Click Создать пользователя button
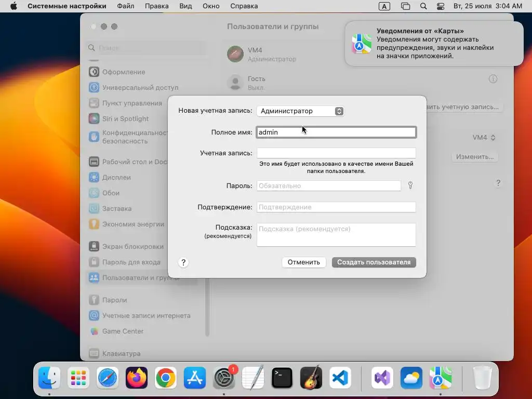The width and height of the screenshot is (532, 399). [x=374, y=262]
